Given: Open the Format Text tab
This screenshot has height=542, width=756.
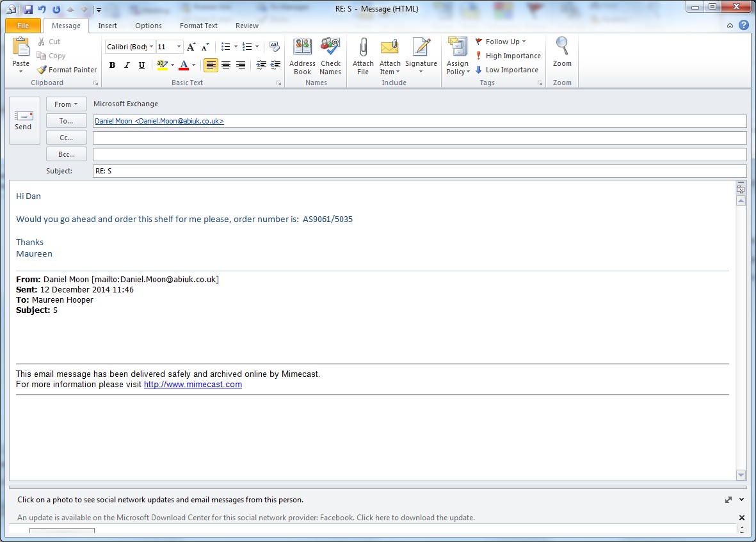Looking at the screenshot, I should pyautogui.click(x=198, y=26).
